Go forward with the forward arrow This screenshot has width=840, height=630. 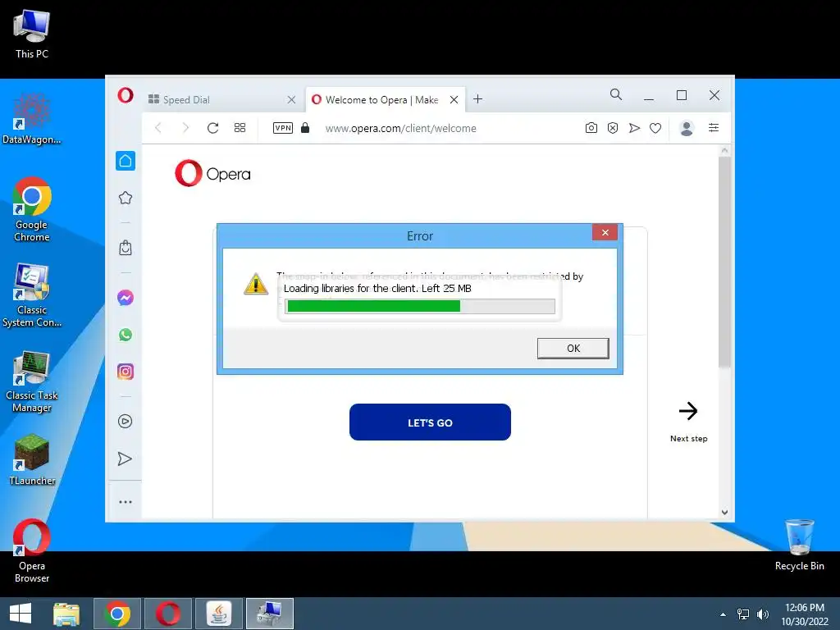pos(185,127)
